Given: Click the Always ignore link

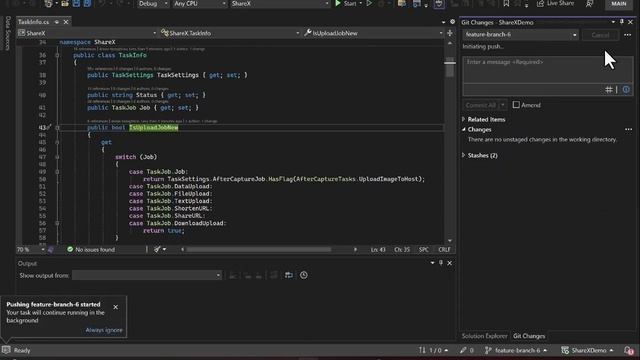Looking at the screenshot, I should point(104,330).
